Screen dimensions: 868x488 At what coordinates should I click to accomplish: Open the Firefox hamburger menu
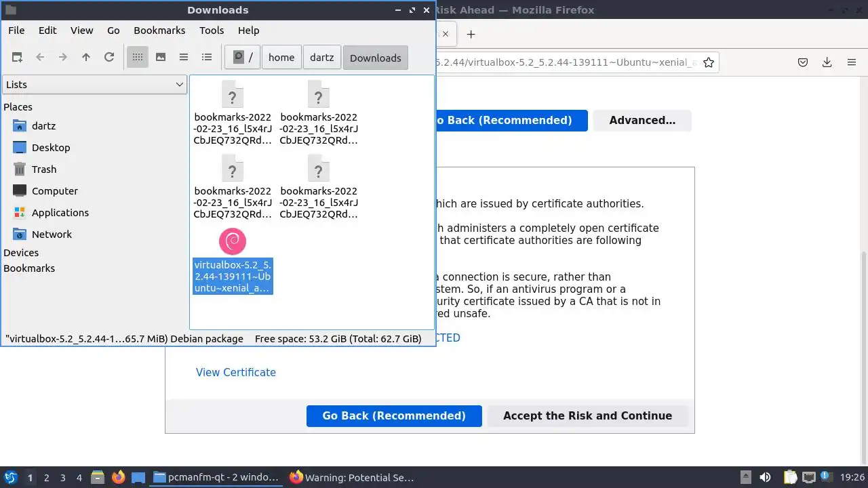point(852,62)
